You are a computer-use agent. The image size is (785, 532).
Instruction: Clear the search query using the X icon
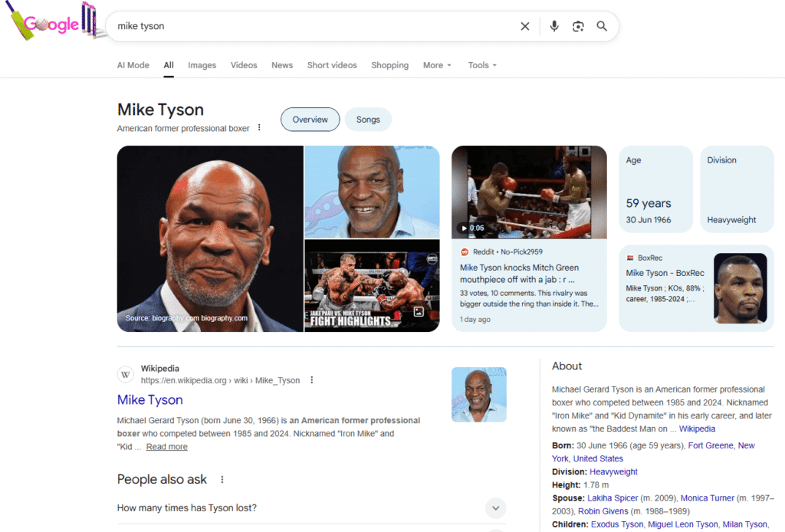[524, 25]
